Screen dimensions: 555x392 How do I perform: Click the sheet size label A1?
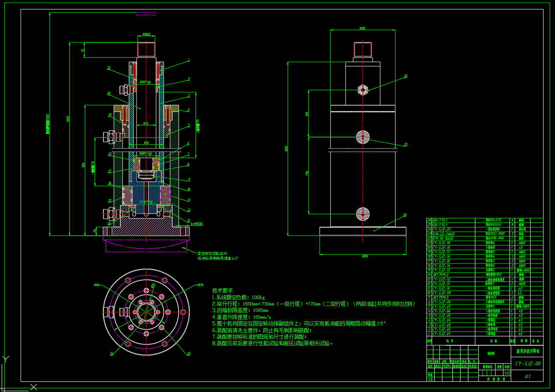click(x=528, y=377)
